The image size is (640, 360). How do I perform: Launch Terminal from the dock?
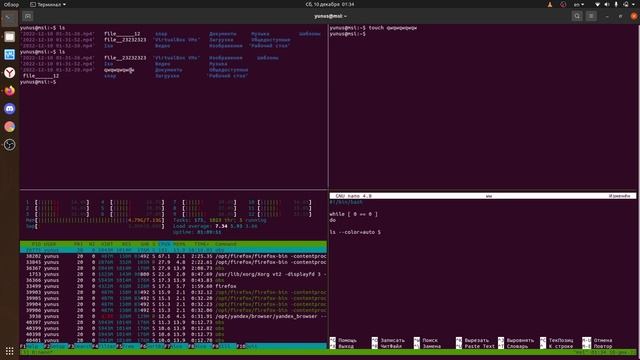pyautogui.click(x=10, y=19)
